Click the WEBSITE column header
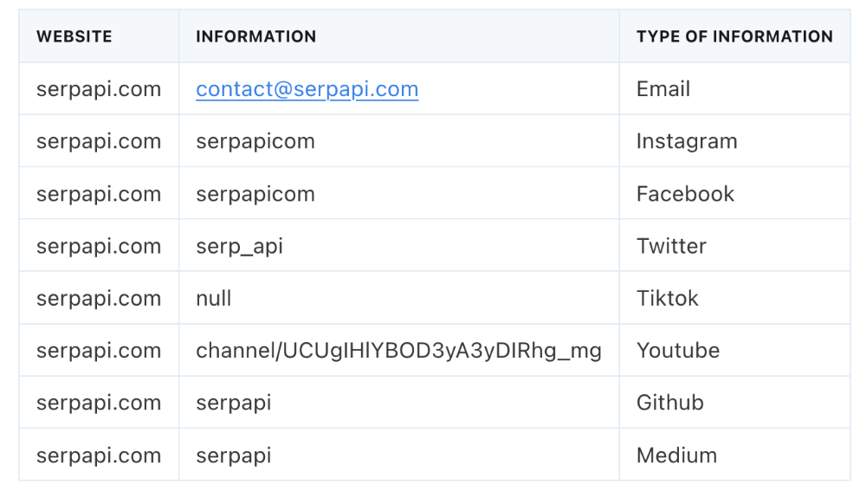866x504 pixels. [74, 36]
